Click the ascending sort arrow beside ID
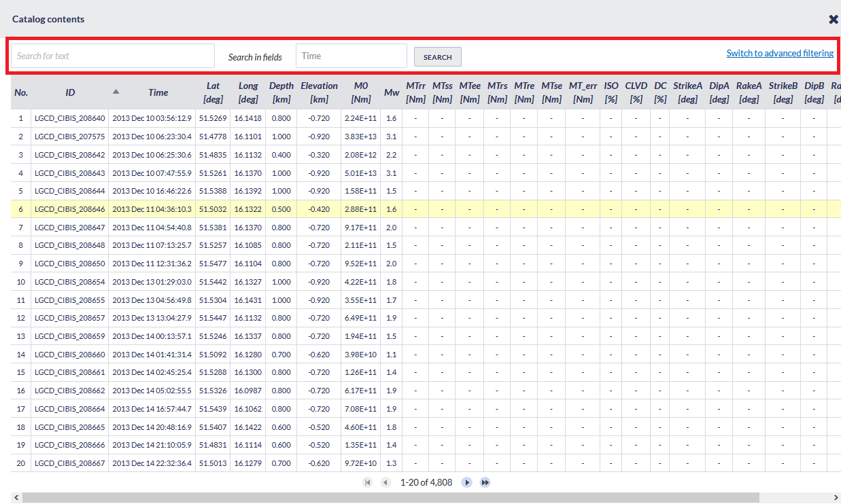 click(116, 92)
